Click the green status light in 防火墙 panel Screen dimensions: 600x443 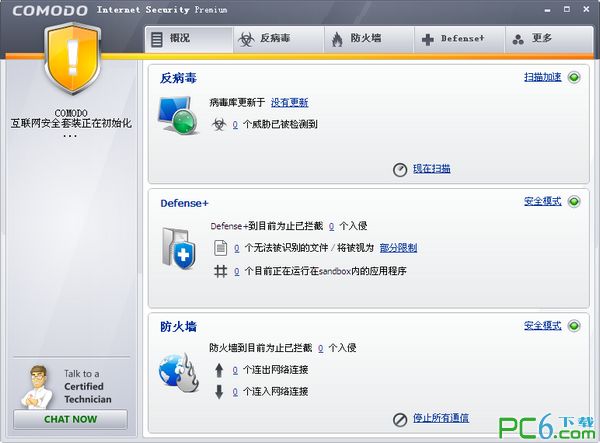tap(574, 326)
